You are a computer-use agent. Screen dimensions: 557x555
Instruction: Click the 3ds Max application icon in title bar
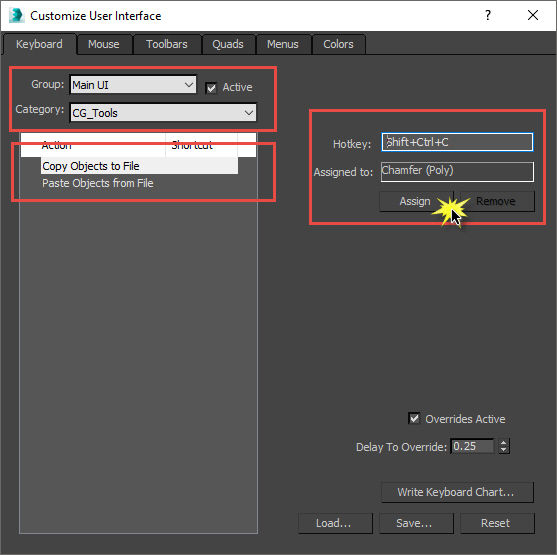[16, 16]
